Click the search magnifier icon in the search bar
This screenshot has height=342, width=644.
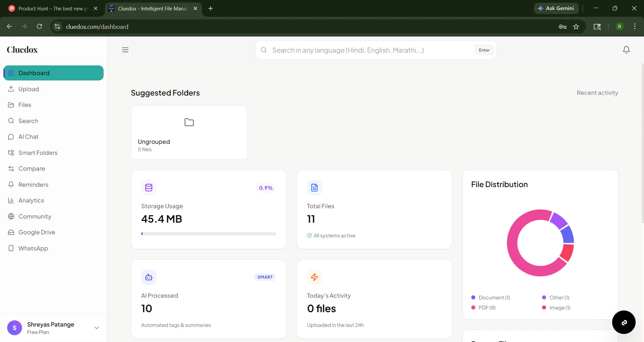click(x=264, y=50)
